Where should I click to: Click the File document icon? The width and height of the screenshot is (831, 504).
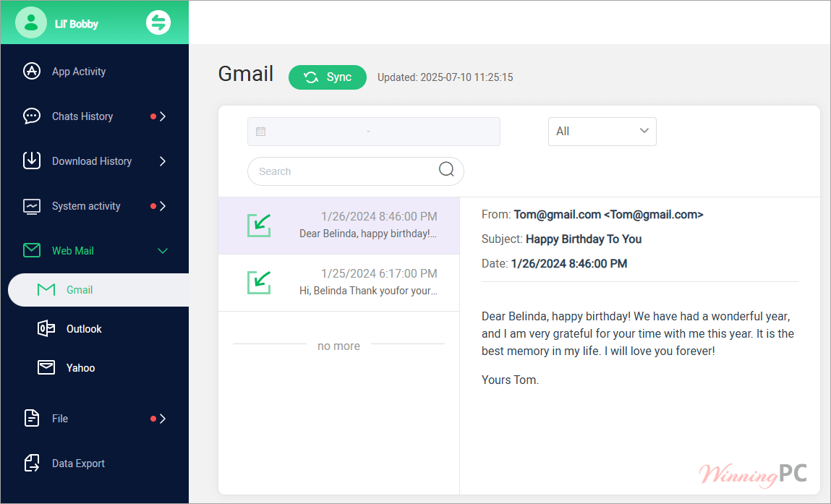point(32,418)
